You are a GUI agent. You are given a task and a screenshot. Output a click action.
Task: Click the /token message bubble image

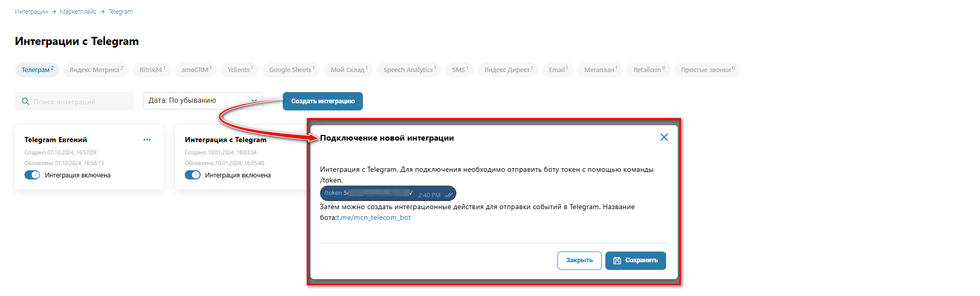388,193
